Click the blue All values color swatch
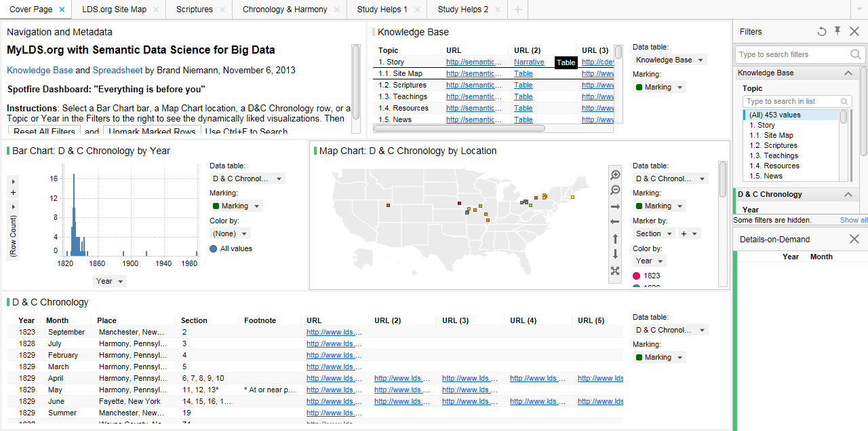Screen dimensions: 868x431 tap(214, 248)
